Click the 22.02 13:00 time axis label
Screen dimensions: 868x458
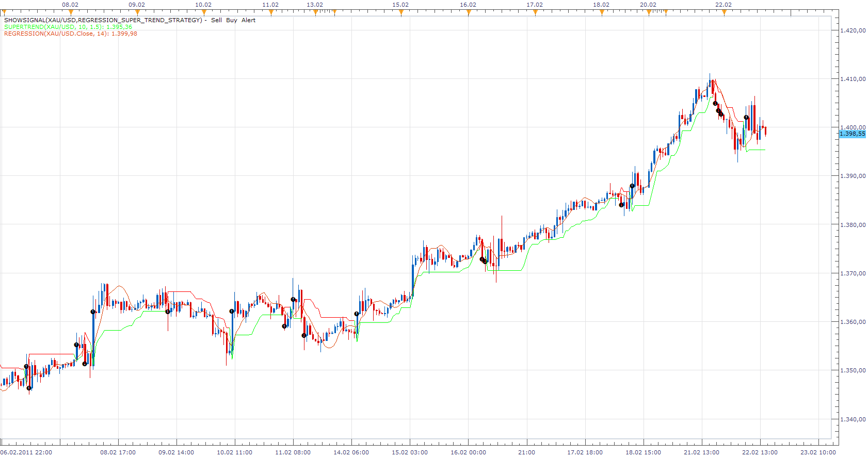tap(760, 452)
